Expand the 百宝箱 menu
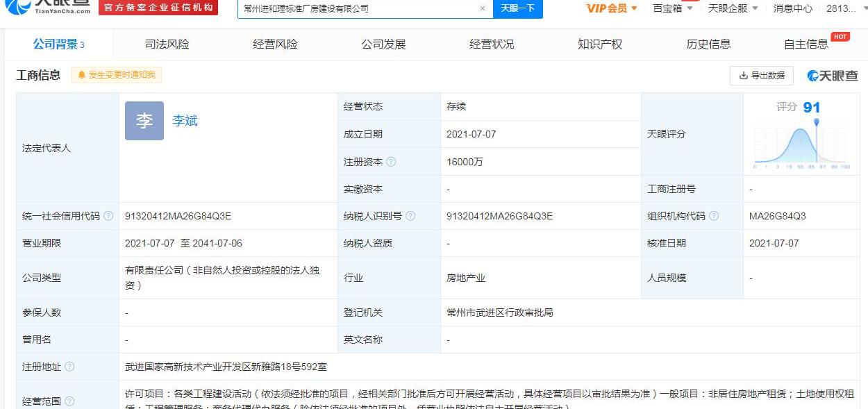868x409 pixels. 673,8
